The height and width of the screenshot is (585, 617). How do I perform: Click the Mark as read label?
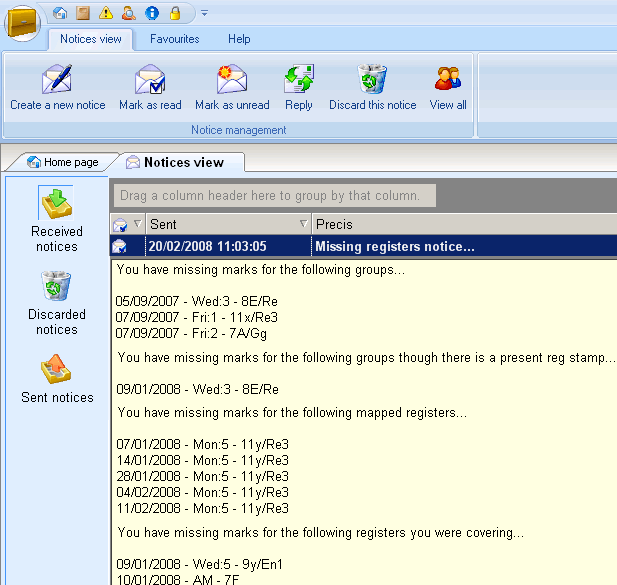tap(150, 105)
